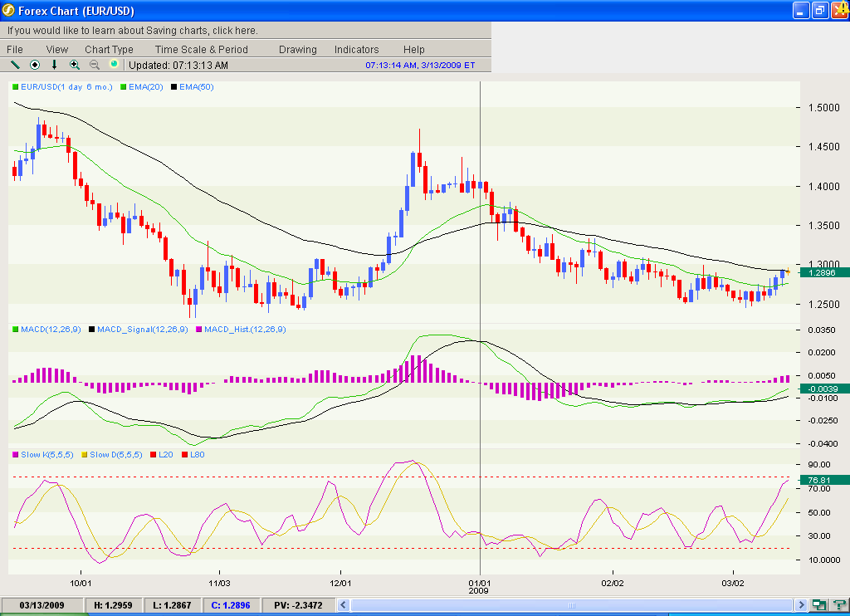This screenshot has width=850, height=616.
Task: Click the MACD_Hist(12,26,9) legend label
Action: (245, 329)
